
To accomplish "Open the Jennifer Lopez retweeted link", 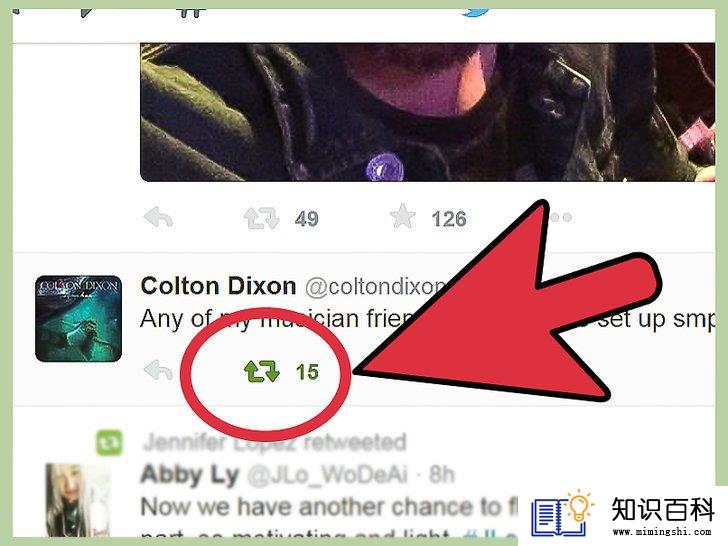I will coord(274,442).
